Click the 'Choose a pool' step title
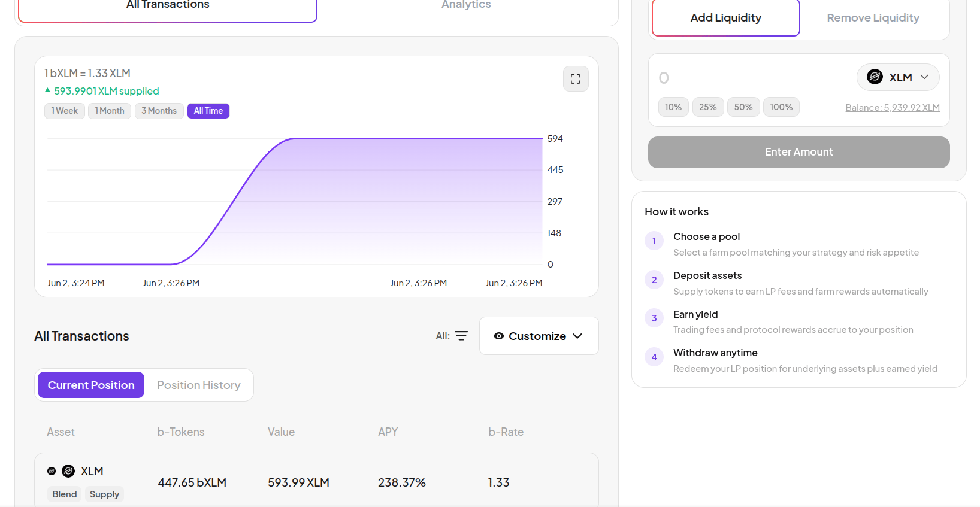The width and height of the screenshot is (980, 507). 706,236
